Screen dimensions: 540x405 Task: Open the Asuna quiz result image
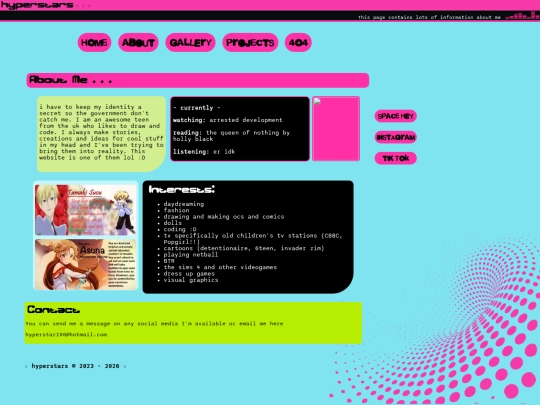click(x=86, y=264)
